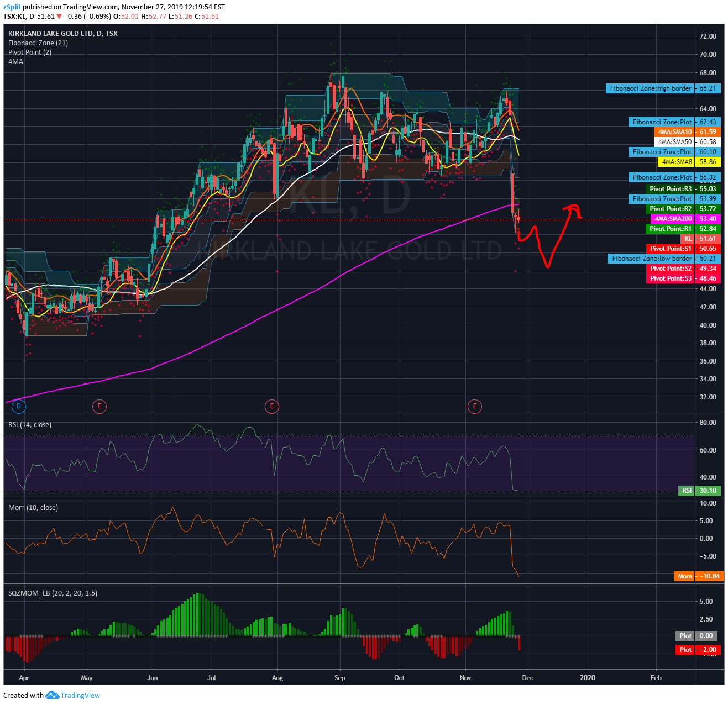The height and width of the screenshot is (705, 728).
Task: Click the Pivot Point:S2 49.34 tag
Action: (683, 269)
